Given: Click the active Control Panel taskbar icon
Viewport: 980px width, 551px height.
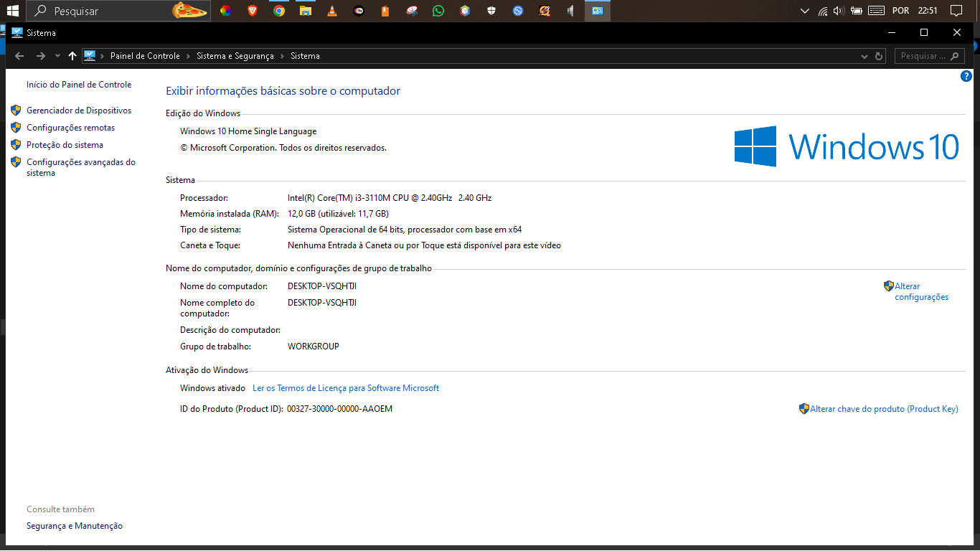Looking at the screenshot, I should pyautogui.click(x=598, y=11).
